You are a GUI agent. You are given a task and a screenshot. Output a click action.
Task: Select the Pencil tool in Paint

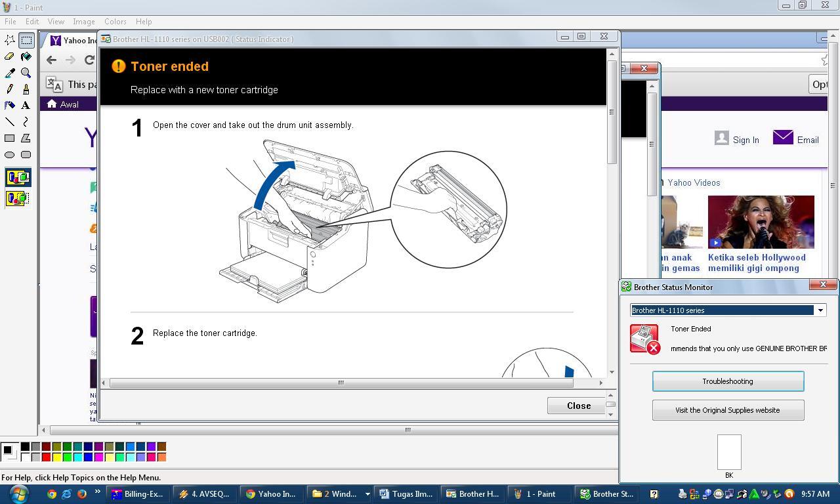tap(10, 89)
